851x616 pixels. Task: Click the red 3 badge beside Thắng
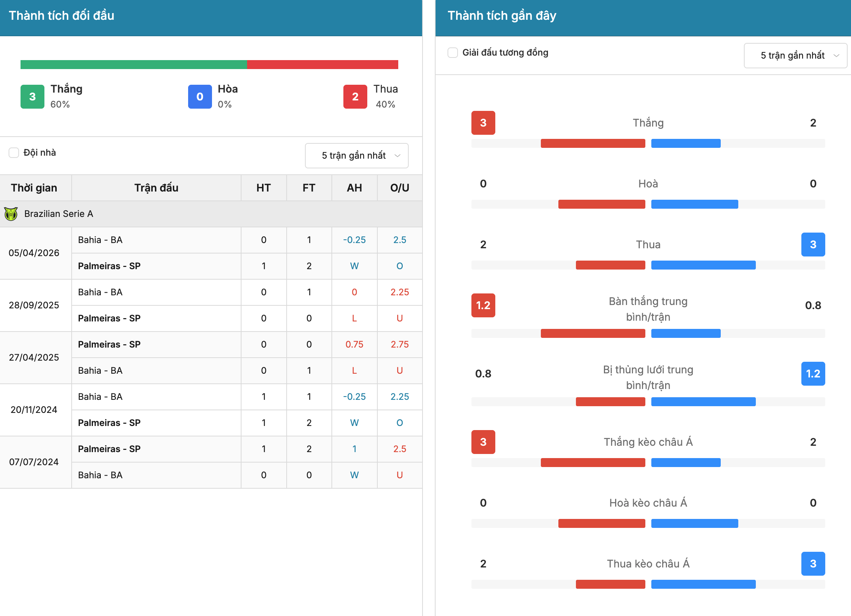[x=483, y=123]
